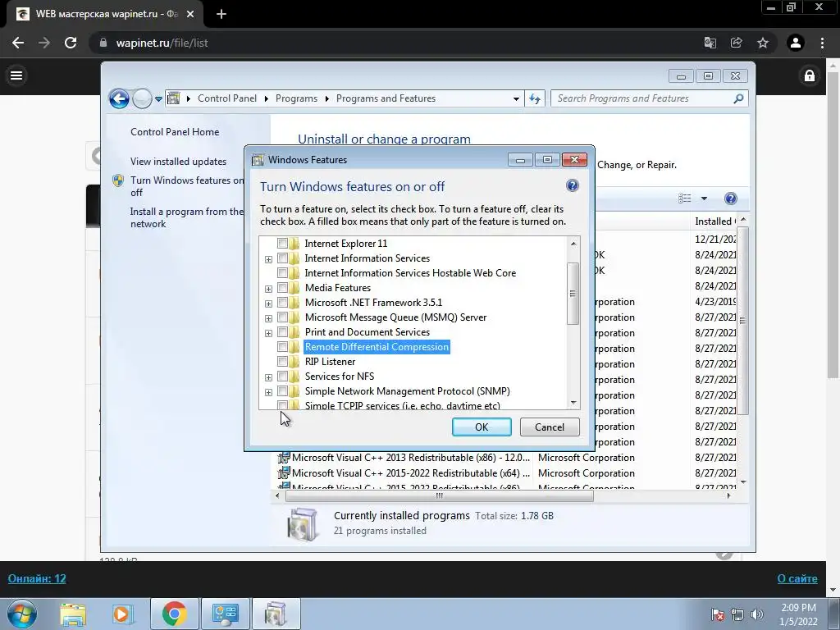Screen dimensions: 840x630
Task: Open the Онлайн: 12 link
Action: [37, 578]
